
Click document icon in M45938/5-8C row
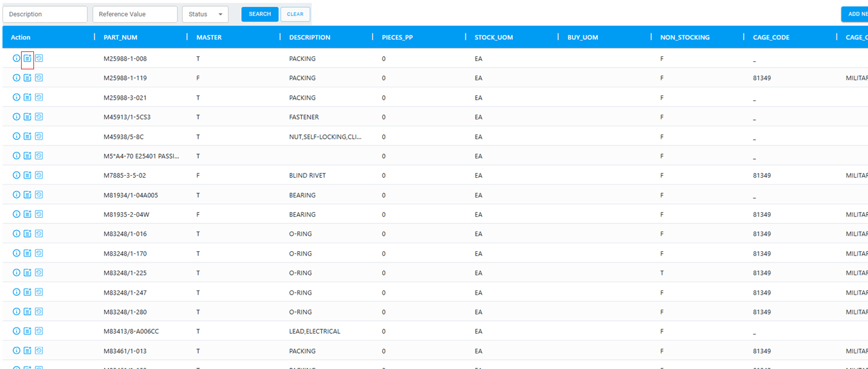tap(27, 136)
